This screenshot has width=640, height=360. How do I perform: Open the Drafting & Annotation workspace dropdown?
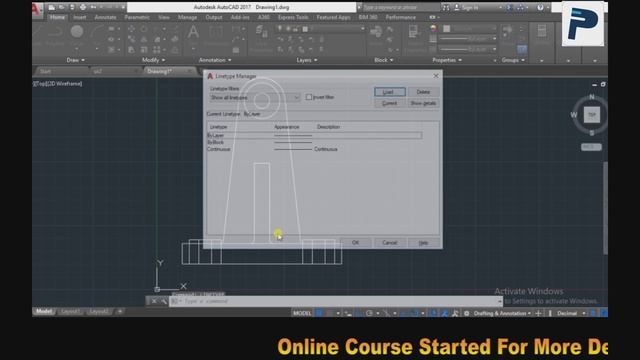pyautogui.click(x=502, y=313)
